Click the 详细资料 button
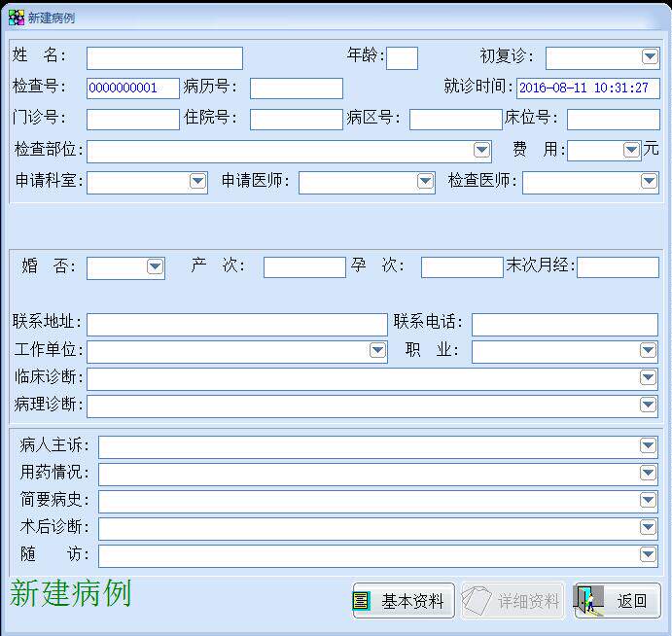672x636 pixels. 513,601
